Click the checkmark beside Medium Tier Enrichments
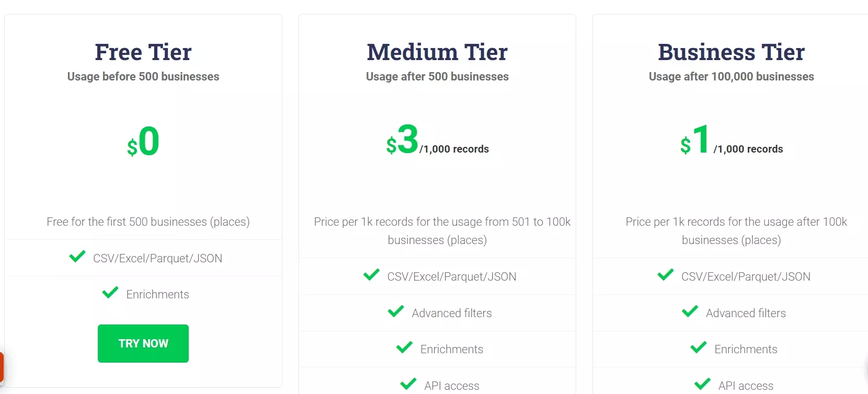868x394 pixels. tap(404, 347)
